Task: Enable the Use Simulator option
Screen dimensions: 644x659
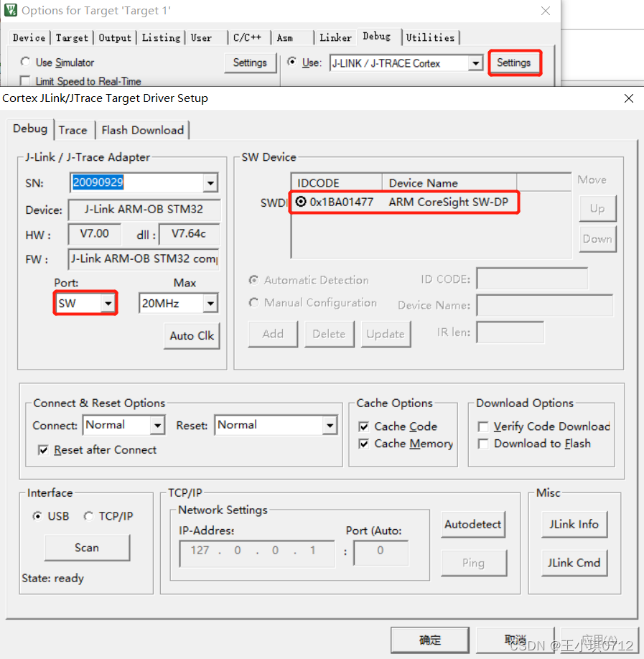Action: point(25,62)
